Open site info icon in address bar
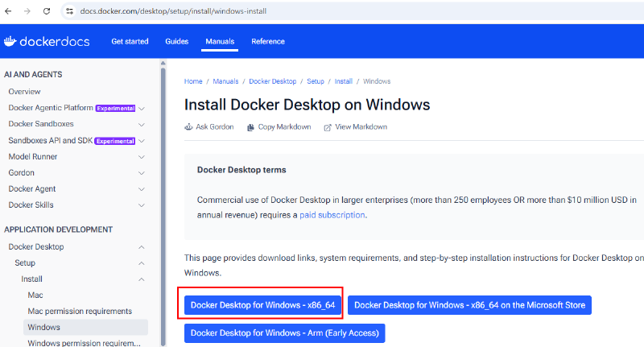Screen dimensions: 644x347 point(70,11)
